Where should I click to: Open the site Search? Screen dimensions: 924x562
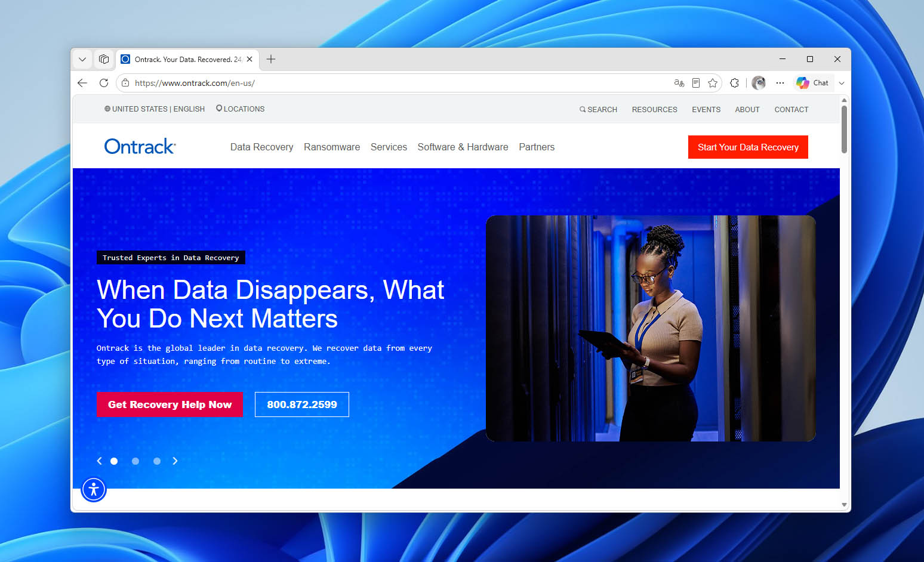[x=598, y=110]
